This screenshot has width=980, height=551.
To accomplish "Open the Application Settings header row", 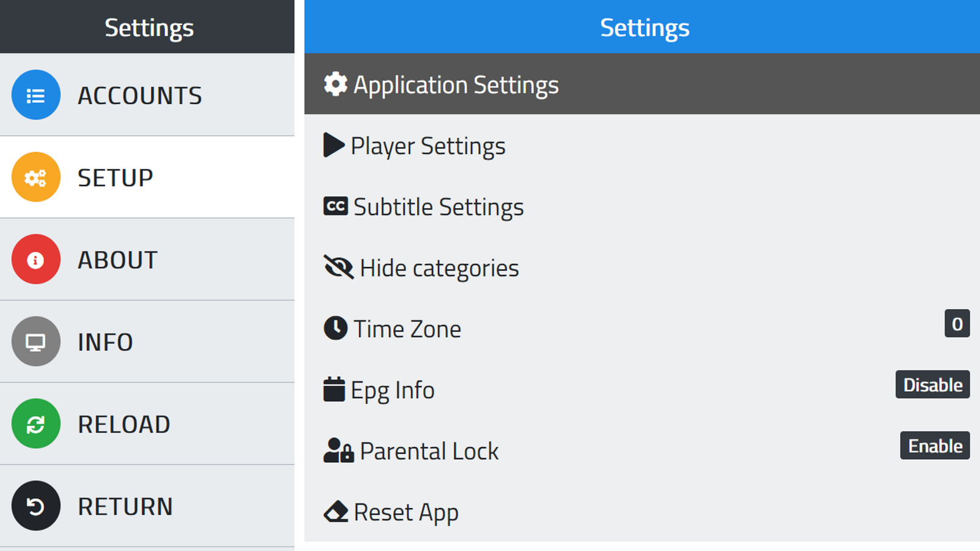I will point(456,84).
